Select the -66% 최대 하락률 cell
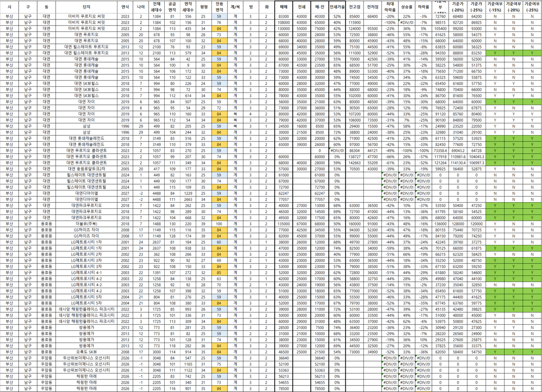This screenshot has width=542, height=392. pyautogui.click(x=390, y=157)
